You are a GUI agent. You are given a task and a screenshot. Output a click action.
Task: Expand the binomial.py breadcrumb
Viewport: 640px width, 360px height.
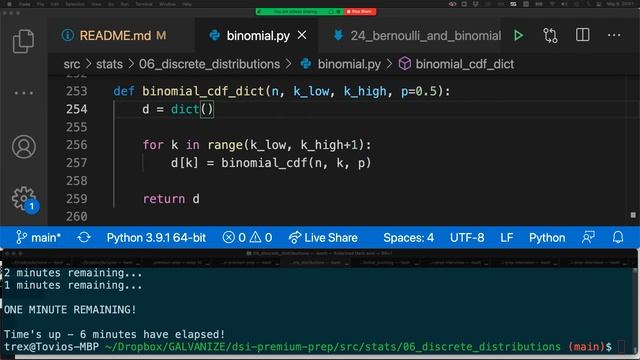349,64
